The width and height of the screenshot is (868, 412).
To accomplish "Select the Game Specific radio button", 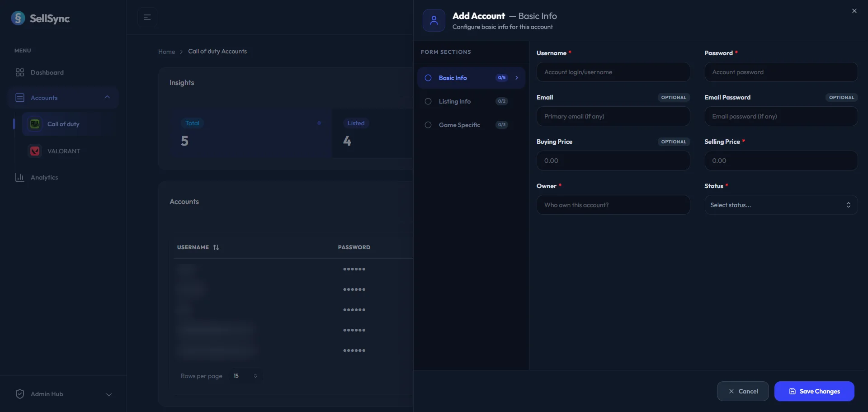I will pos(428,125).
